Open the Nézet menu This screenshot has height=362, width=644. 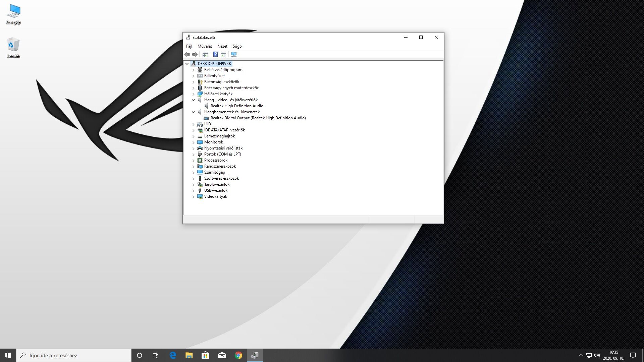pos(222,46)
